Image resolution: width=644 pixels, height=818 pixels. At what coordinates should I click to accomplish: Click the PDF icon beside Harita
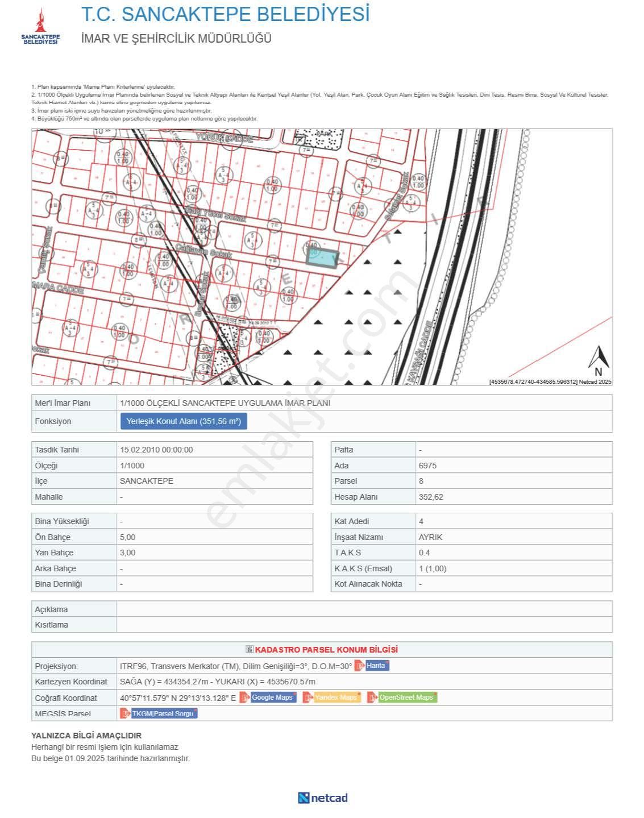pyautogui.click(x=359, y=666)
